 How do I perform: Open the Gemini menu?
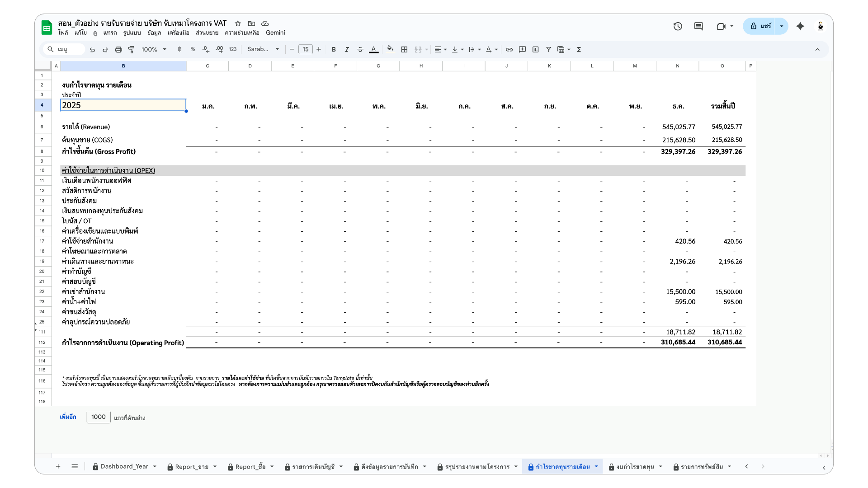click(x=275, y=33)
